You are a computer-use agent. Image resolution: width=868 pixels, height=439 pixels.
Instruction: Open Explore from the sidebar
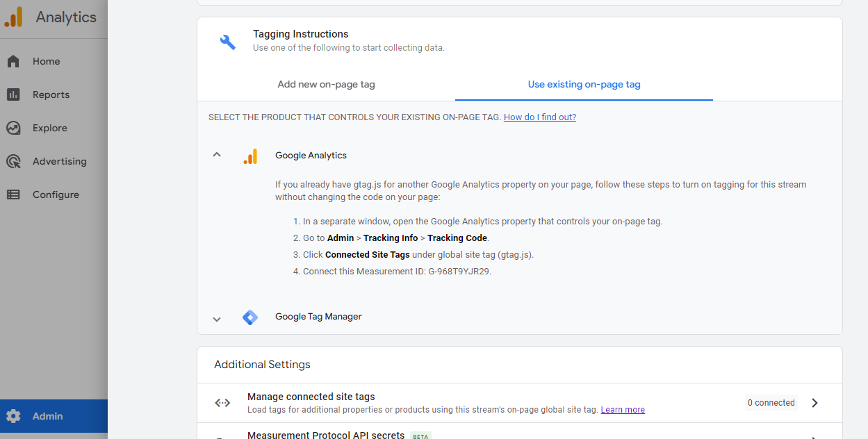pyautogui.click(x=13, y=128)
